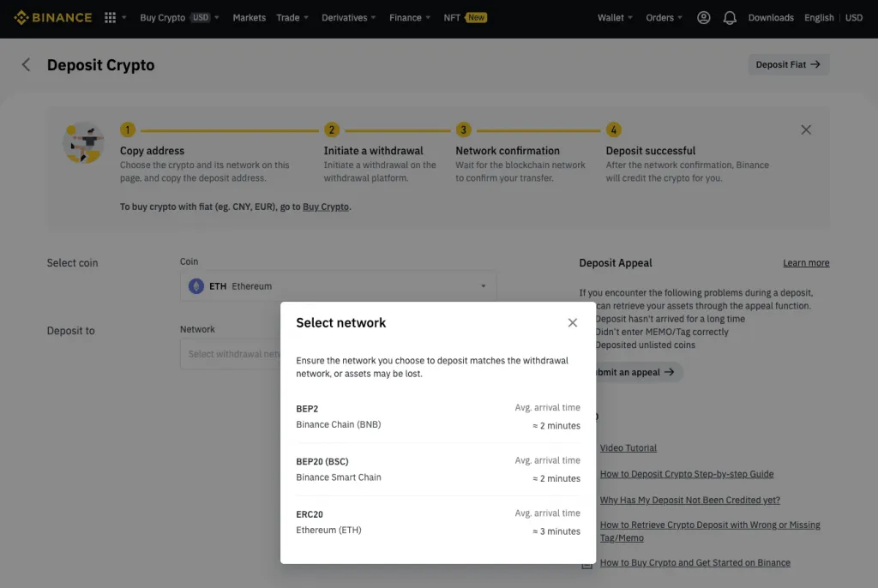The width and height of the screenshot is (878, 588).
Task: Click the Deposit Fiat button
Action: click(789, 64)
